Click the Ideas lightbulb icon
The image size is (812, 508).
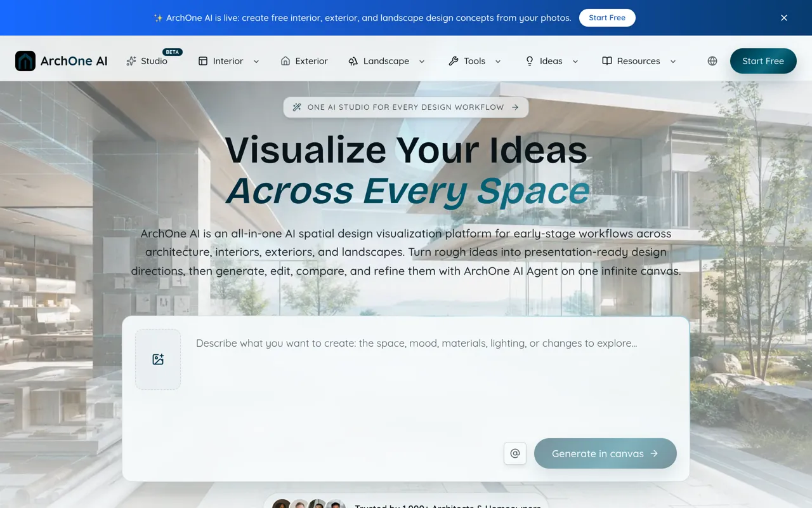click(530, 61)
